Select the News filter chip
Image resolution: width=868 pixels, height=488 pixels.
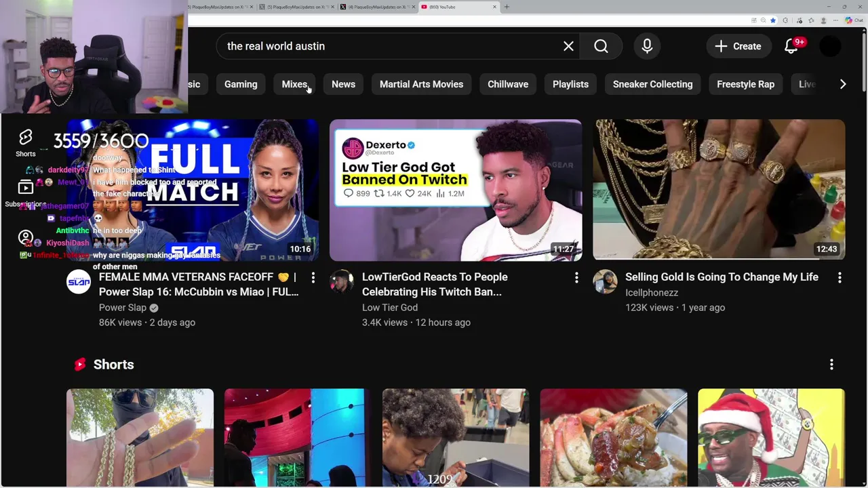tap(343, 84)
